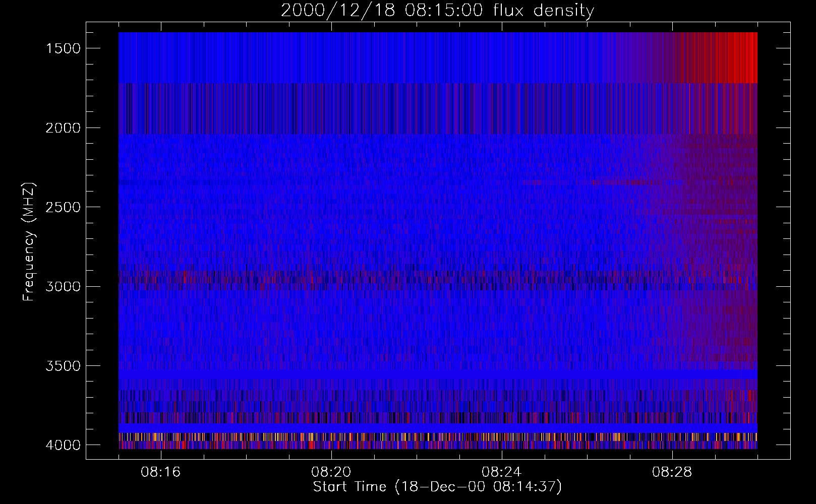The width and height of the screenshot is (816, 504).
Task: Click the '4000' frequency axis label
Action: click(x=63, y=445)
